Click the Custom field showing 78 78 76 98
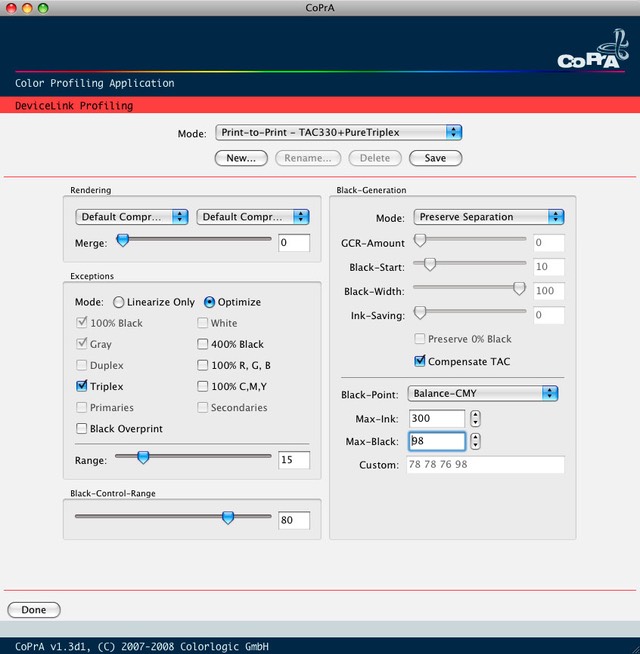 [x=486, y=465]
